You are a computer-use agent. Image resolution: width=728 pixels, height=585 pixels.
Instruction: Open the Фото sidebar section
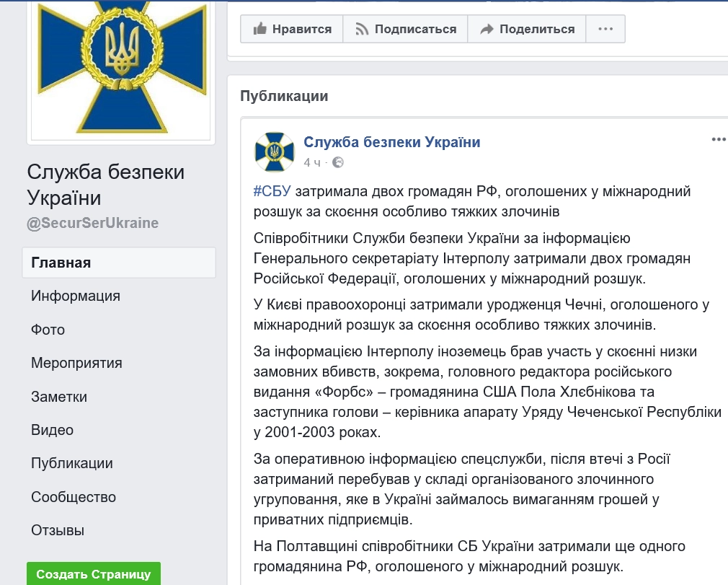pyautogui.click(x=48, y=330)
